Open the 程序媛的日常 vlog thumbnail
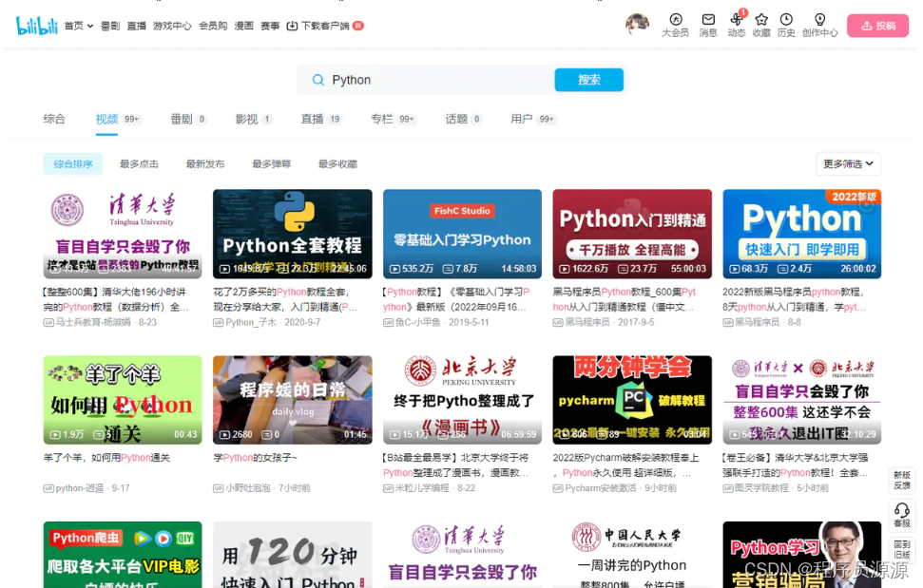The image size is (923, 588). (293, 400)
